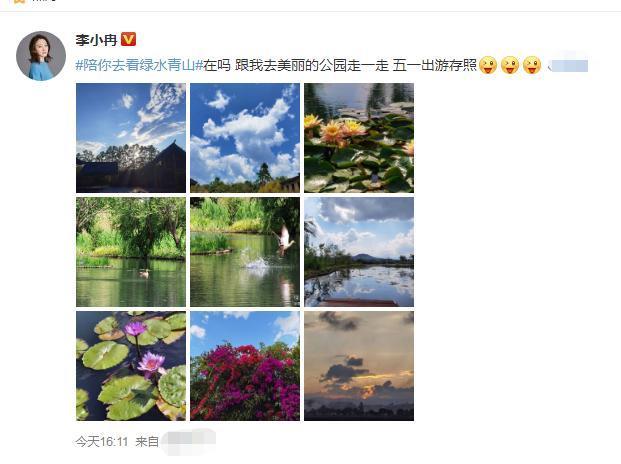Click the blurred source after 来自
Image resolution: width=621 pixels, height=464 pixels.
189,441
